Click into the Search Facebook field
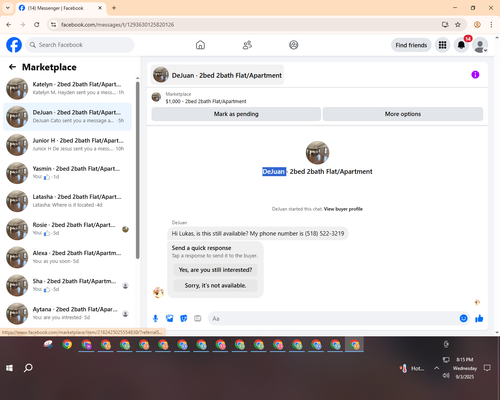This screenshot has height=400, width=500. point(80,45)
